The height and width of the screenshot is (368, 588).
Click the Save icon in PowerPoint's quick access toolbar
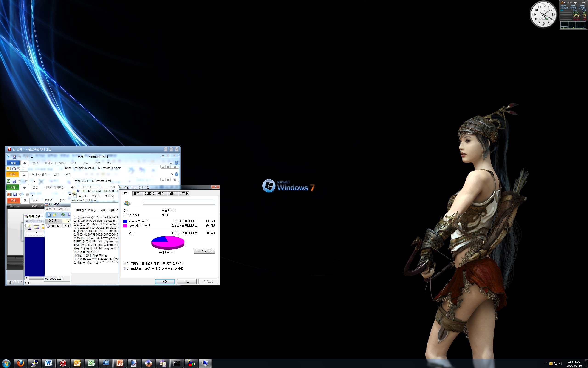click(15, 195)
